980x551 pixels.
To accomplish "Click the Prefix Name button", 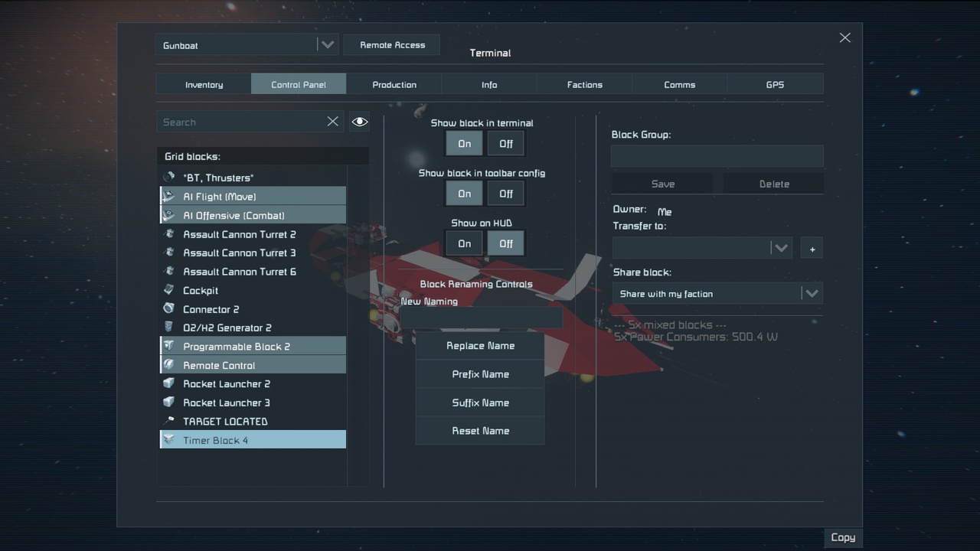I will coord(480,374).
